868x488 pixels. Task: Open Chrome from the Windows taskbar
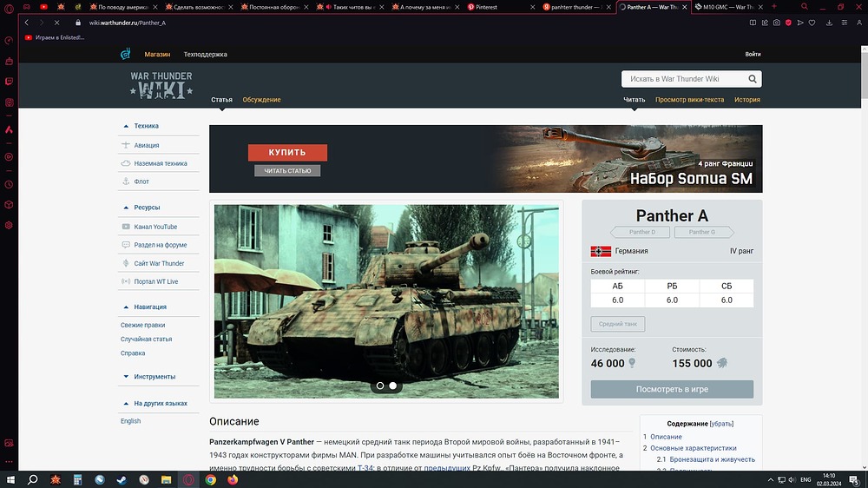click(210, 479)
